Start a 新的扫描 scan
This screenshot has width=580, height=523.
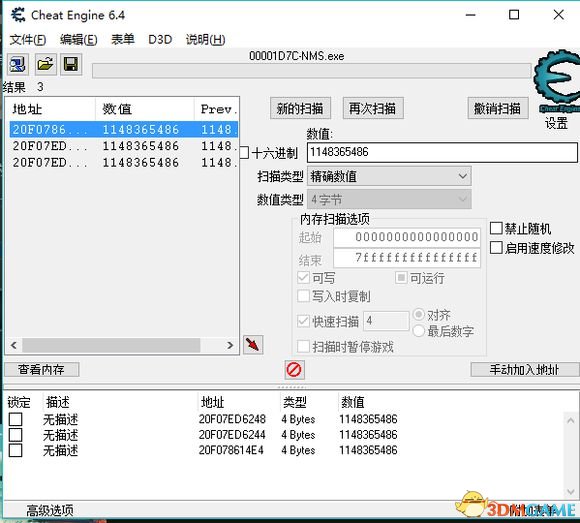click(x=300, y=108)
